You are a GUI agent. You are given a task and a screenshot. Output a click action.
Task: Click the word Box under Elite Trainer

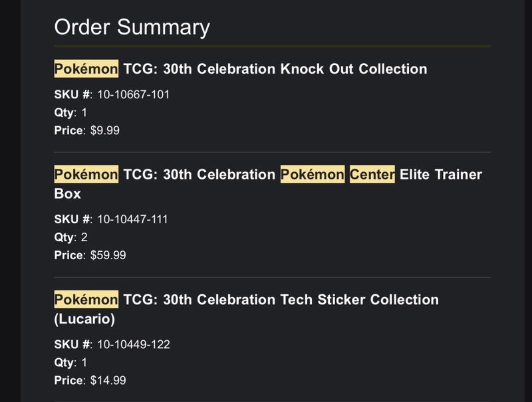(68, 194)
